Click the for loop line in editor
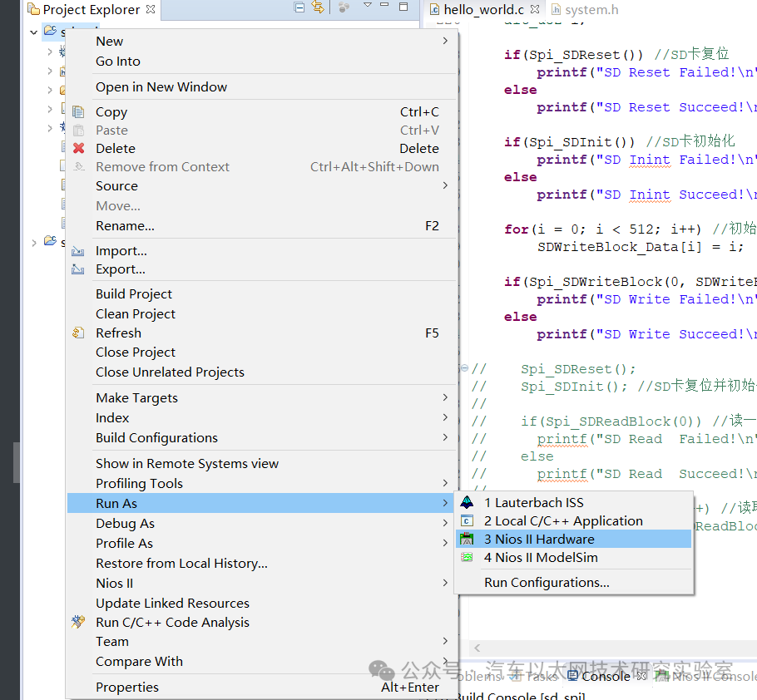Viewport: 757px width, 700px height. [x=630, y=229]
